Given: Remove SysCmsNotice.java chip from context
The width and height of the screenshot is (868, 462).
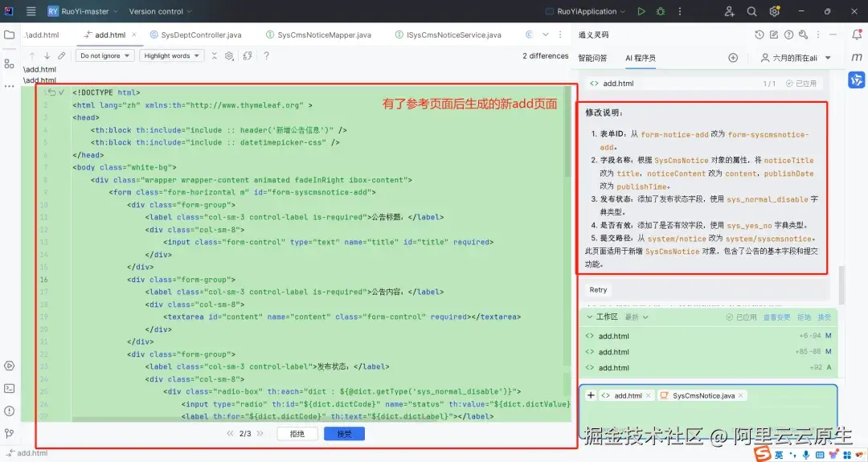Looking at the screenshot, I should [741, 395].
